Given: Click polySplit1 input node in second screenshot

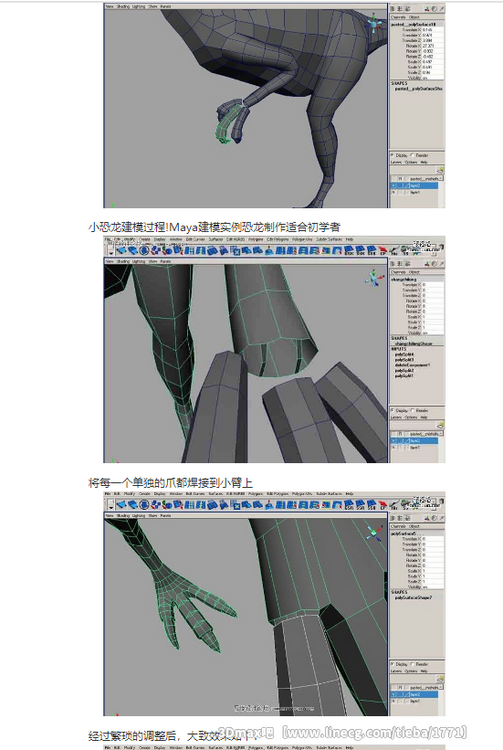Looking at the screenshot, I should 404,375.
